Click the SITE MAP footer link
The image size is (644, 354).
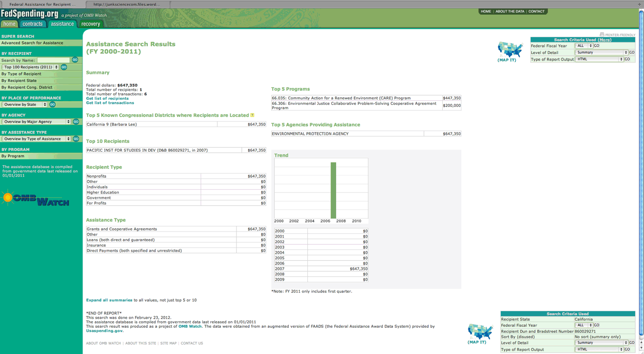pyautogui.click(x=169, y=343)
